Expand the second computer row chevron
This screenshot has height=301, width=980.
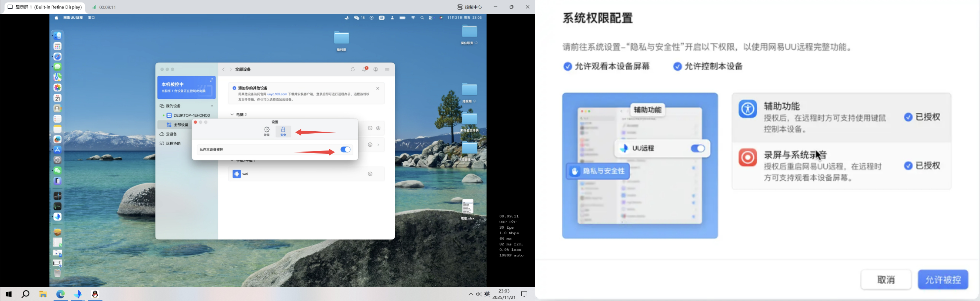click(x=378, y=145)
